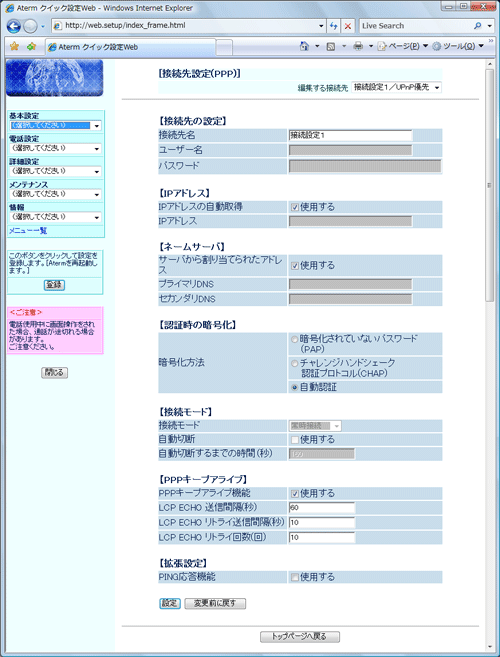
Task: Click the Live Search box
Action: (416, 26)
